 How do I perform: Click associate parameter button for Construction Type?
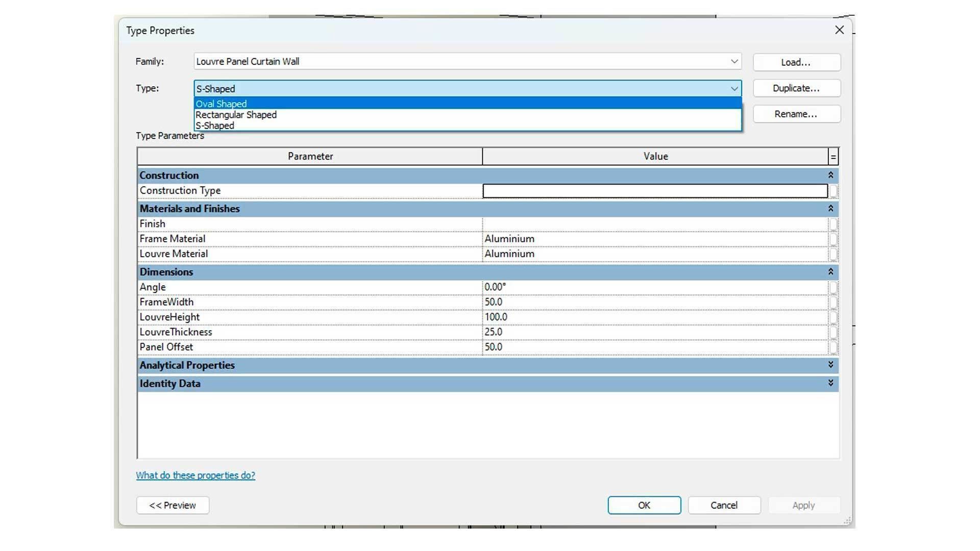click(833, 191)
